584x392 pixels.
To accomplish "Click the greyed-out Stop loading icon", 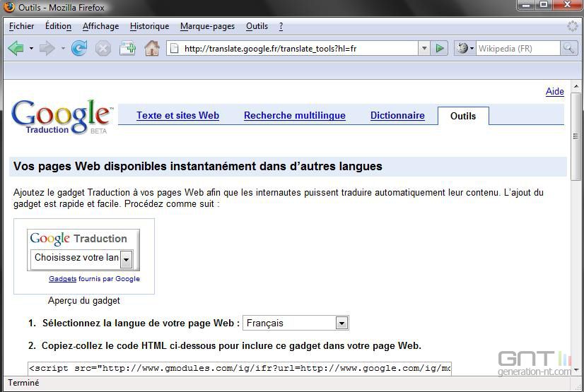I will pos(103,48).
